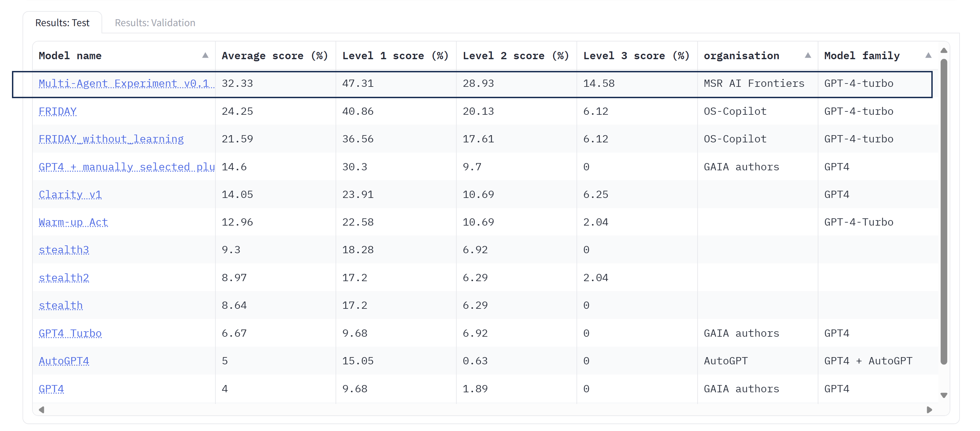Open the FRIDAY model link
980x431 pixels.
point(58,111)
